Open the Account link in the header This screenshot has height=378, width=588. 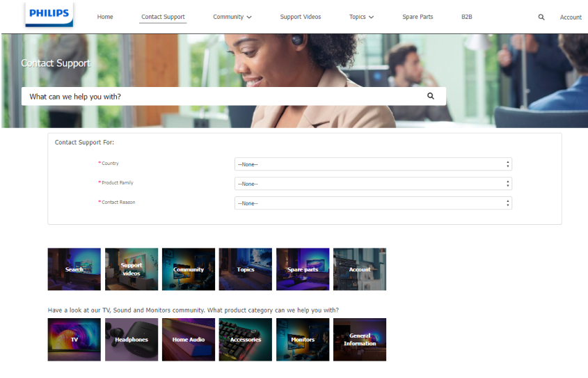pos(571,17)
